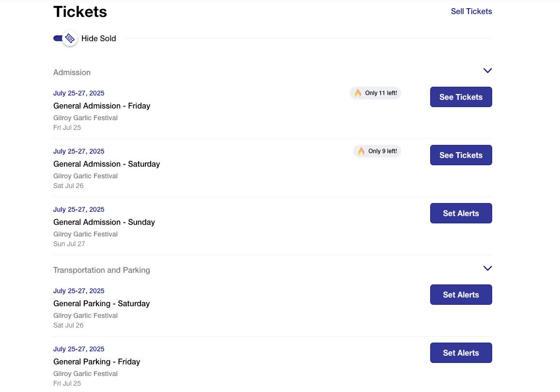560x392 pixels.
Task: Click the Admission section heading
Action: point(72,72)
